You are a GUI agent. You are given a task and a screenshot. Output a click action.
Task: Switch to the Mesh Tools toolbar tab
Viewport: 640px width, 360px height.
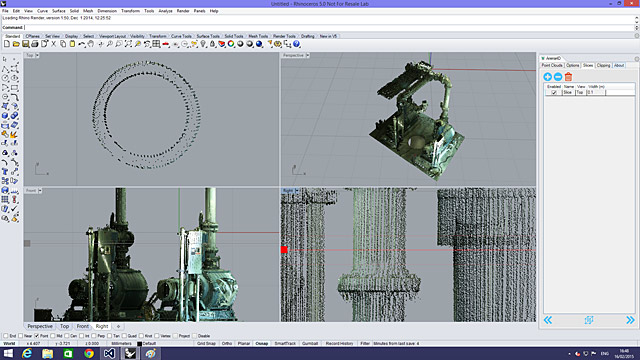pyautogui.click(x=258, y=36)
